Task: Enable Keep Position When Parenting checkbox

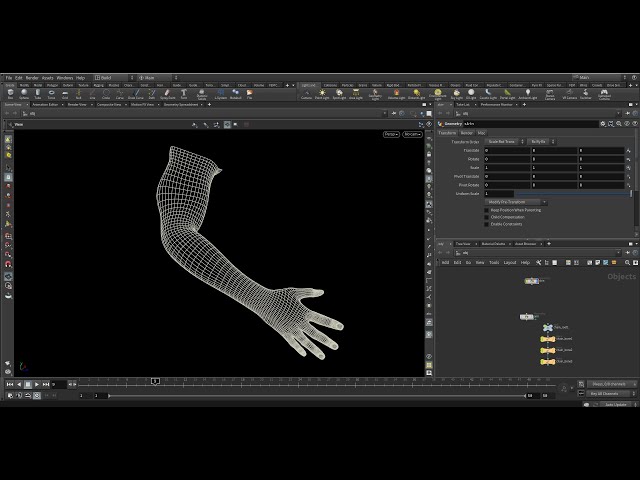Action: click(486, 210)
